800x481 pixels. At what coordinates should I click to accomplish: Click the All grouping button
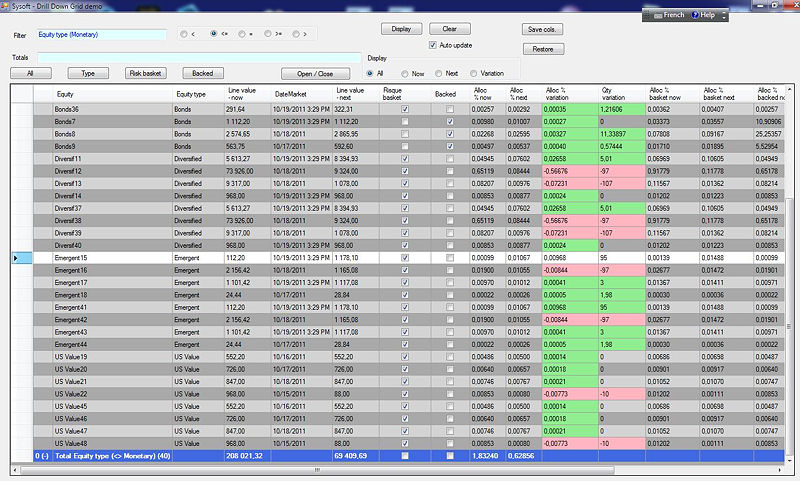click(x=31, y=73)
